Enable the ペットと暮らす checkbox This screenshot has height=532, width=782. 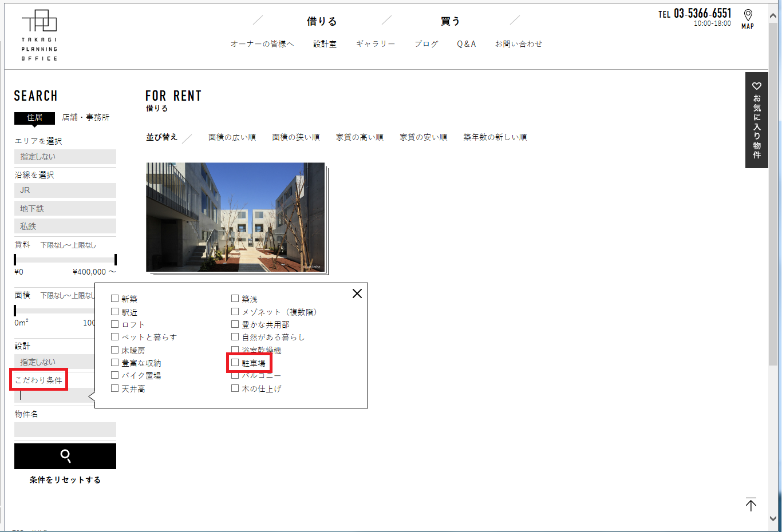click(x=114, y=337)
